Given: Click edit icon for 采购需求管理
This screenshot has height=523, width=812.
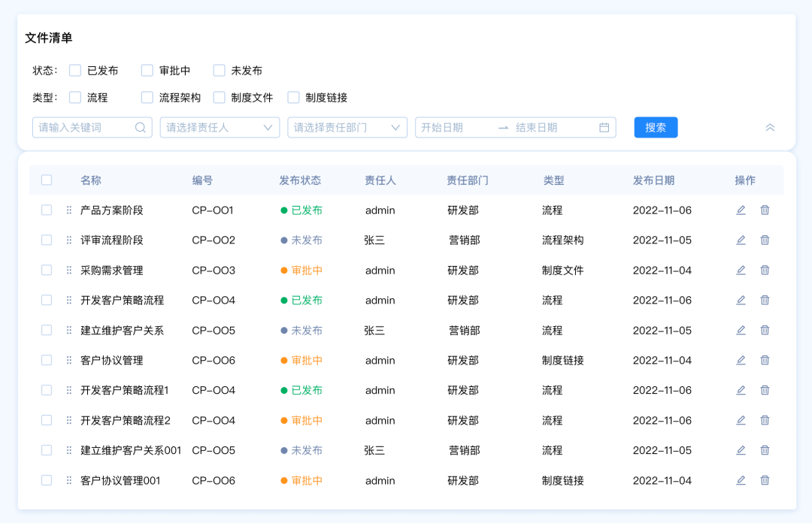Looking at the screenshot, I should click(741, 271).
